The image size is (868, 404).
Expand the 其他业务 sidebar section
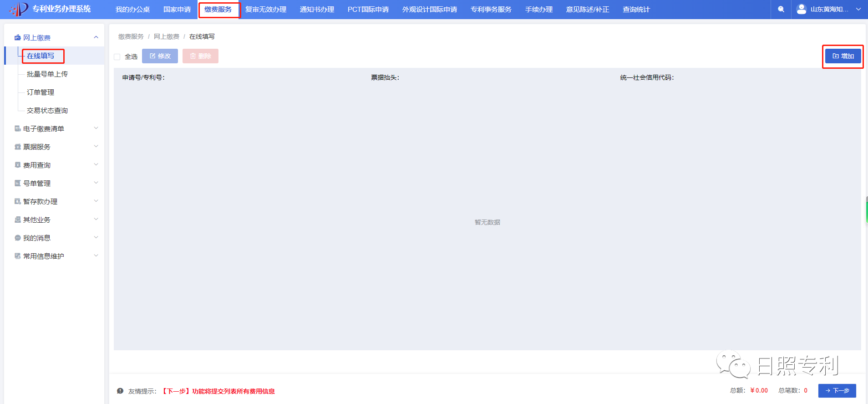96,220
